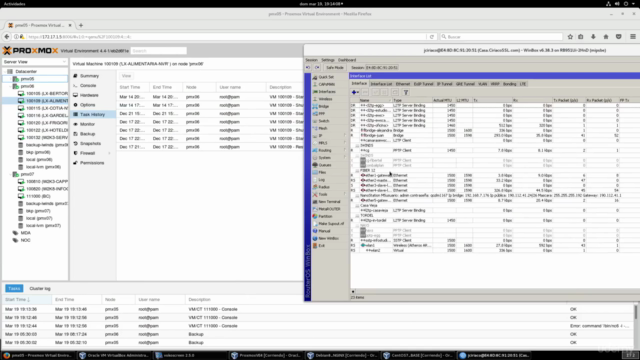Click the horizontal scrollbar arrow in Interface List
Viewport: 640px width, 360px height.
353,291
